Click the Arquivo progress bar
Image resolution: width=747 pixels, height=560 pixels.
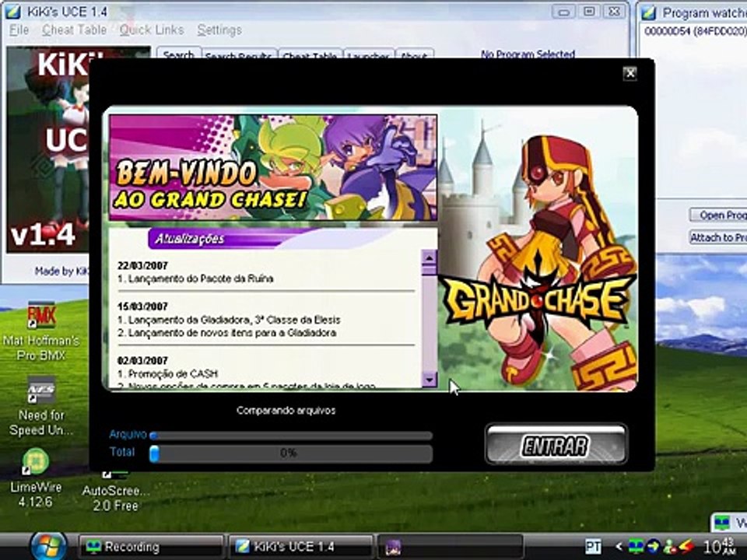point(291,436)
